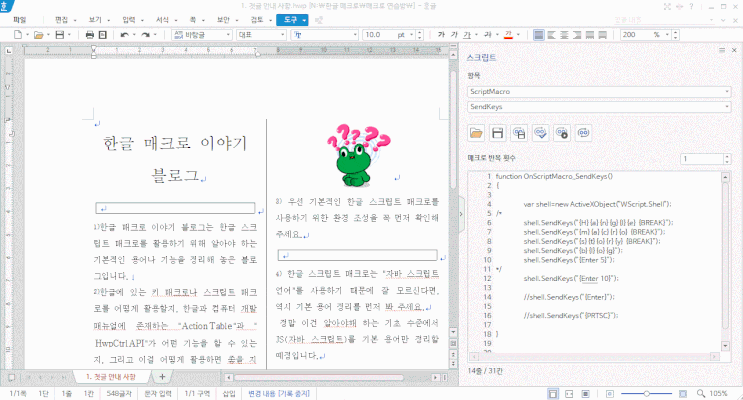Click the last macro icon in script panel
Screen dimensions: 743x400
tap(583, 133)
